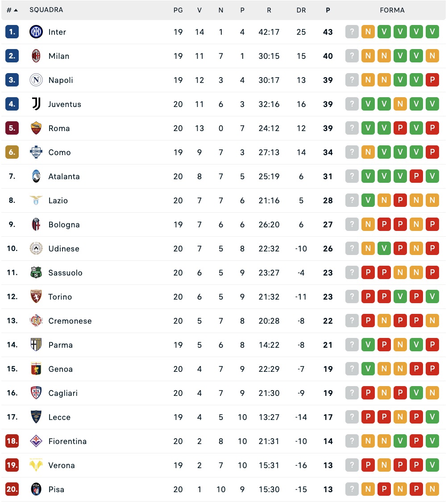Click Napoli's red P form badge
The width and height of the screenshot is (448, 502).
(x=432, y=80)
